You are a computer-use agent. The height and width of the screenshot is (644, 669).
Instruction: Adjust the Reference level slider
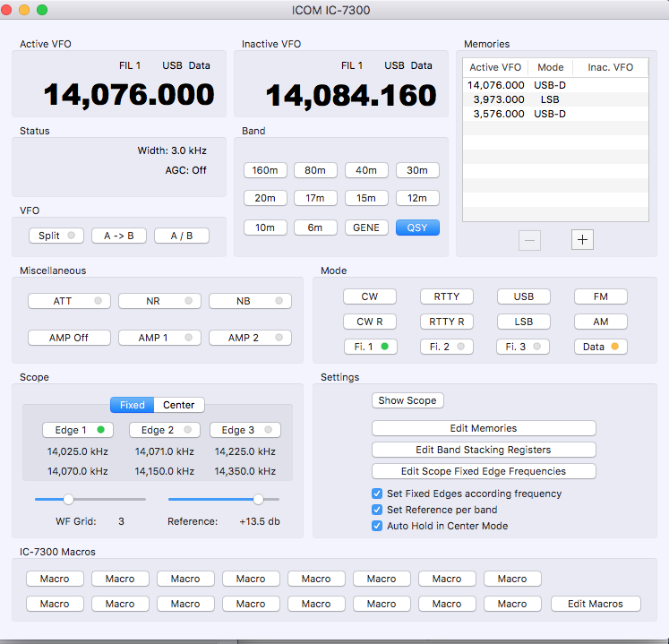click(x=258, y=499)
